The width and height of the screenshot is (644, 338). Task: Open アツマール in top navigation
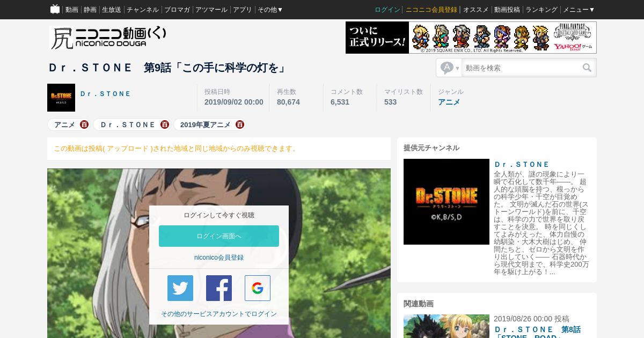211,10
